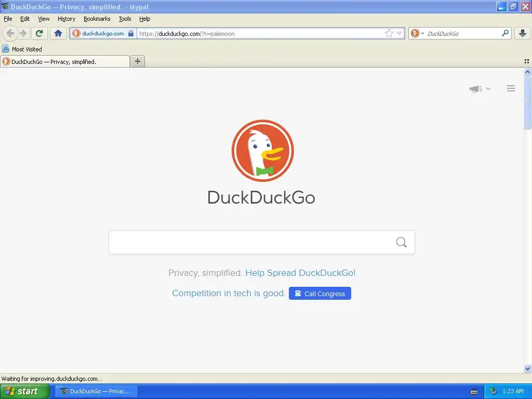Screen dimensions: 532x399
Task: Open the Most Visited bookmarks folder
Action: pos(22,49)
